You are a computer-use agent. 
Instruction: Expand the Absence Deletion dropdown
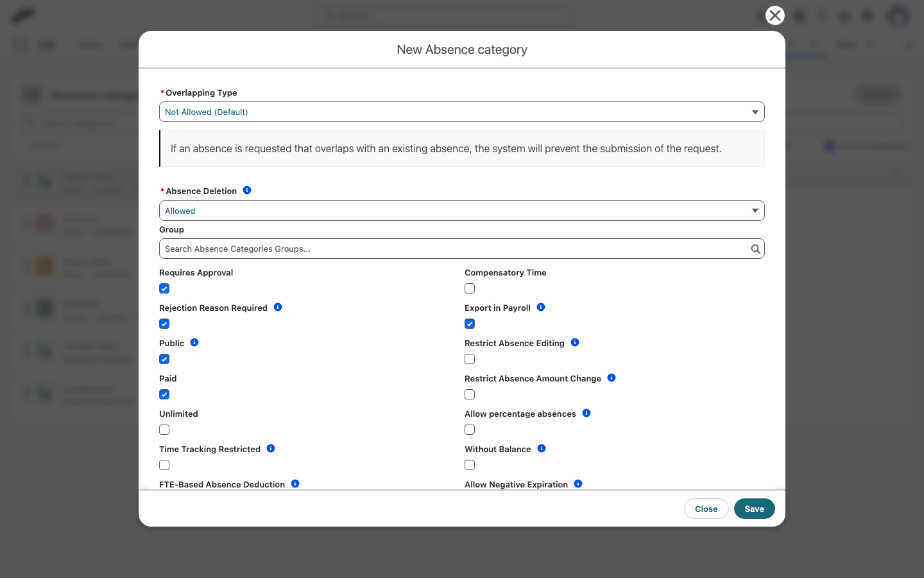coord(462,211)
